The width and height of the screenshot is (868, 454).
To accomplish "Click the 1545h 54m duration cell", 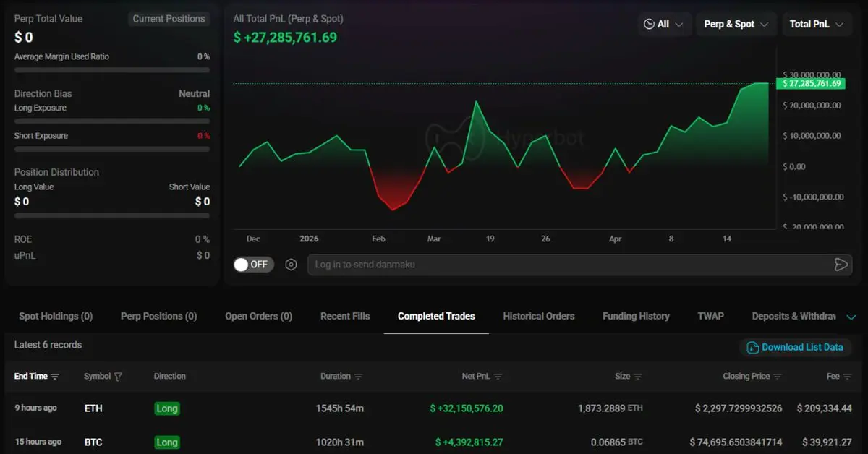I will [339, 408].
